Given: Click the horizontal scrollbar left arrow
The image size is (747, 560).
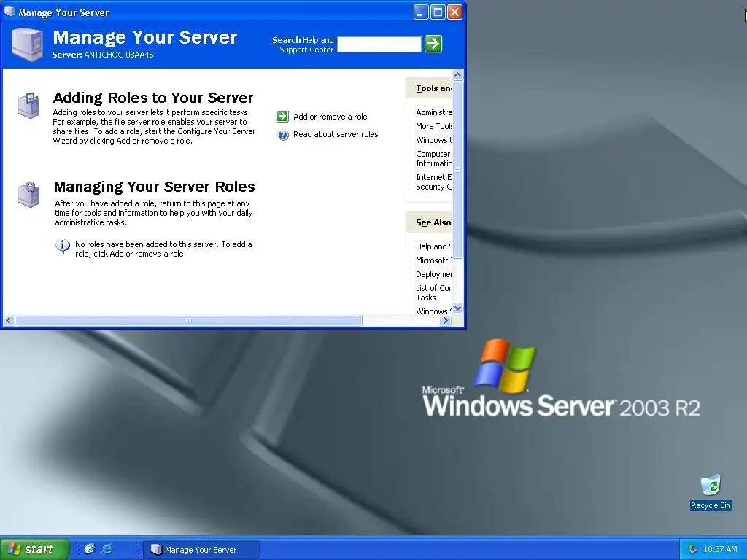Looking at the screenshot, I should [x=8, y=321].
